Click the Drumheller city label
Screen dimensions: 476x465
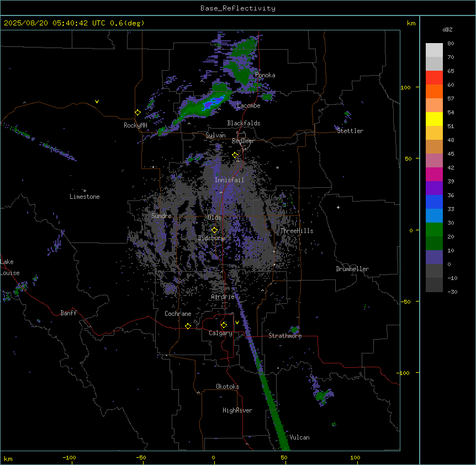352,269
